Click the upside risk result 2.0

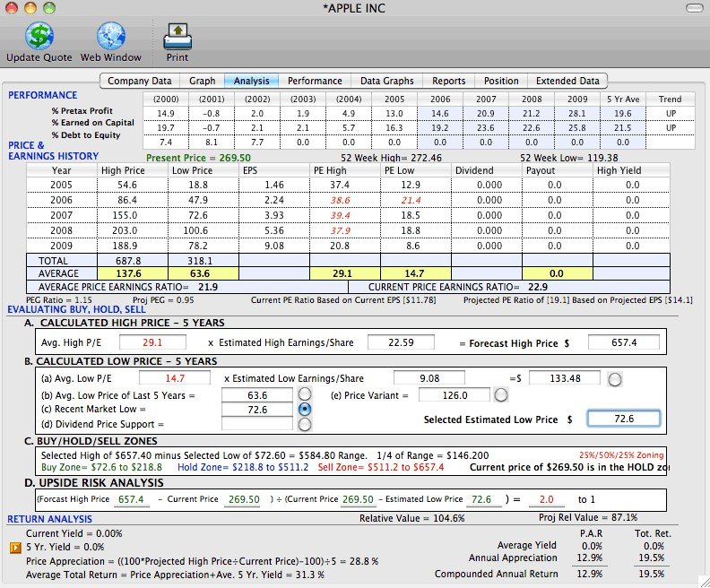(547, 499)
